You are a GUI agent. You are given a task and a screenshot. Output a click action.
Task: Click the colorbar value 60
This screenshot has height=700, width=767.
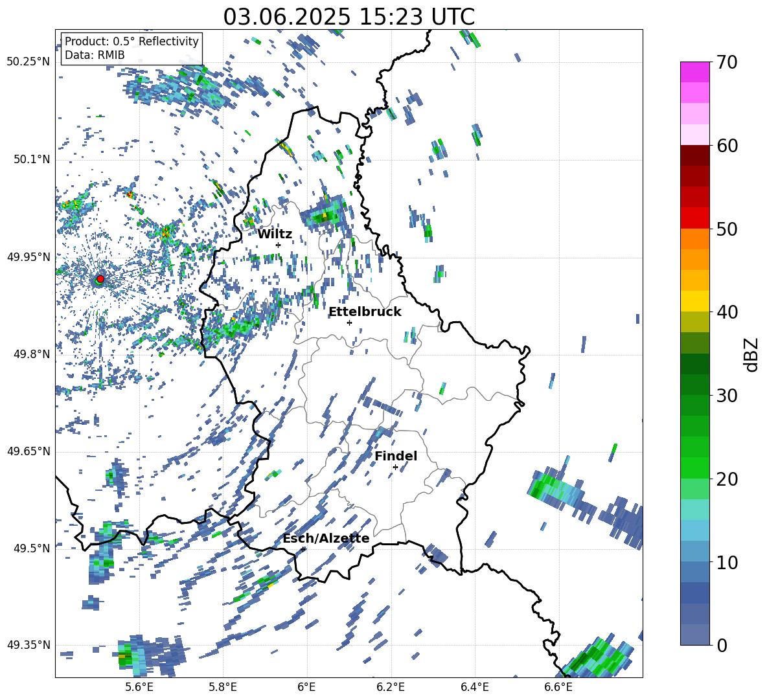(x=727, y=146)
